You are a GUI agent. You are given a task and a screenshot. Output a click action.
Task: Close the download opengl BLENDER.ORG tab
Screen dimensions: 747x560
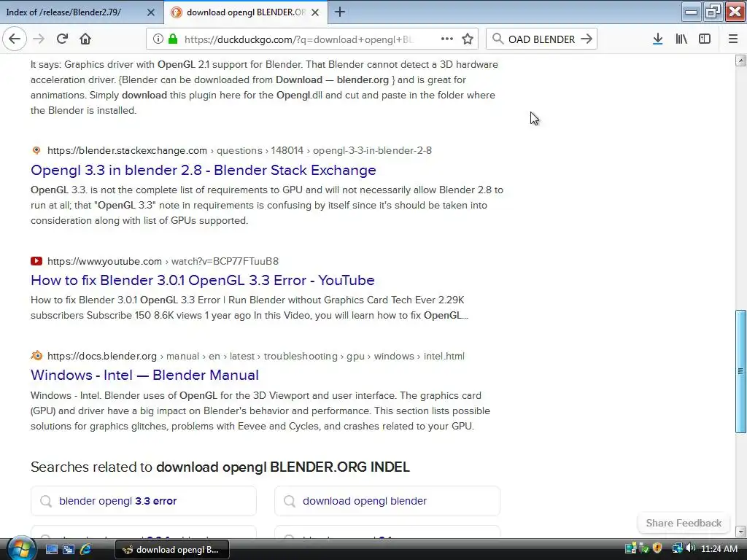(x=315, y=12)
